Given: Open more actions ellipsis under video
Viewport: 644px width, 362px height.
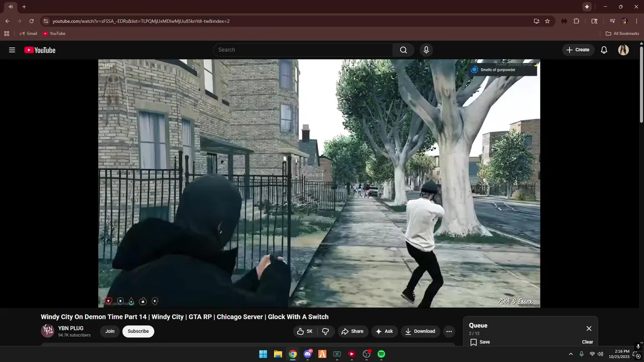Looking at the screenshot, I should (x=449, y=331).
